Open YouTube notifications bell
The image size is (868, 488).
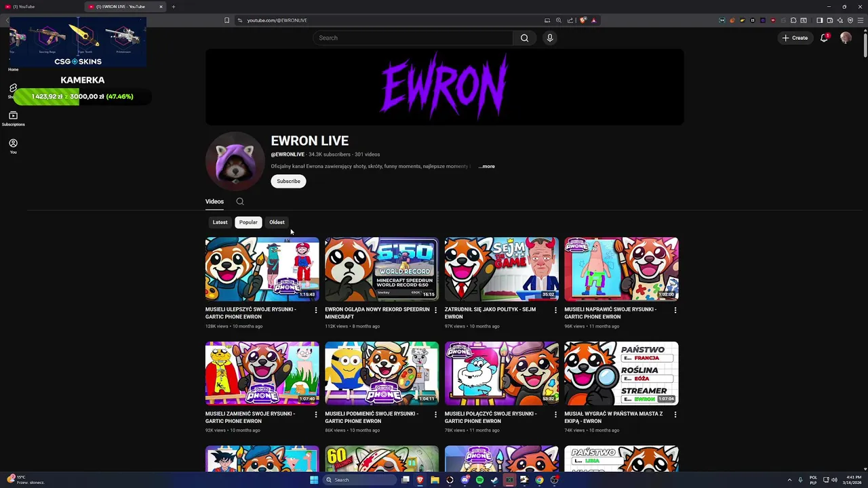click(824, 38)
